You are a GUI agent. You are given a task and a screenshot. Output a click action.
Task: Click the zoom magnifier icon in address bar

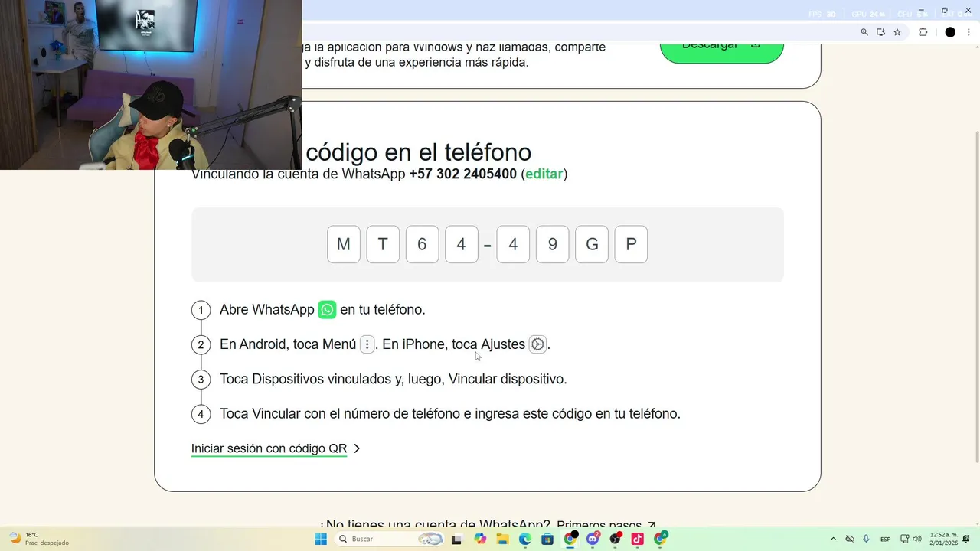[x=864, y=32]
